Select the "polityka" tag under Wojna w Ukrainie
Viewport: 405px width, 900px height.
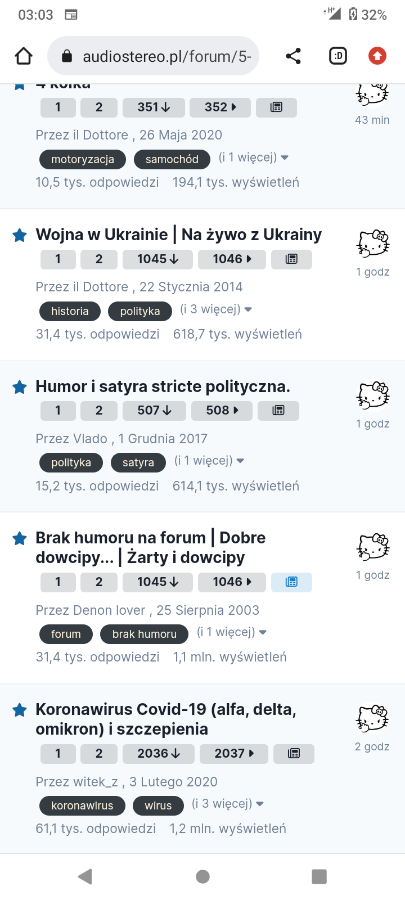140,312
